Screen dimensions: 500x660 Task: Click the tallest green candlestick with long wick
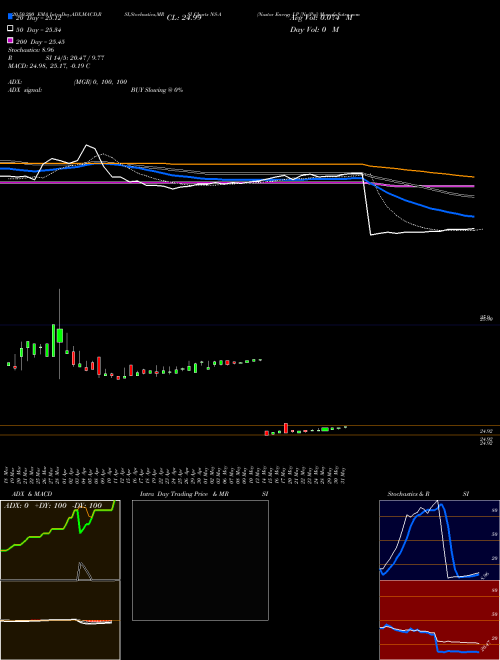(60, 335)
